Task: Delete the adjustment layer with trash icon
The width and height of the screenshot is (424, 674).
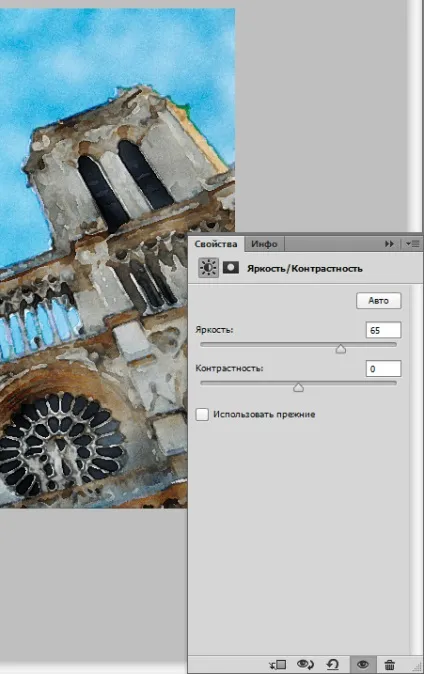Action: click(390, 665)
